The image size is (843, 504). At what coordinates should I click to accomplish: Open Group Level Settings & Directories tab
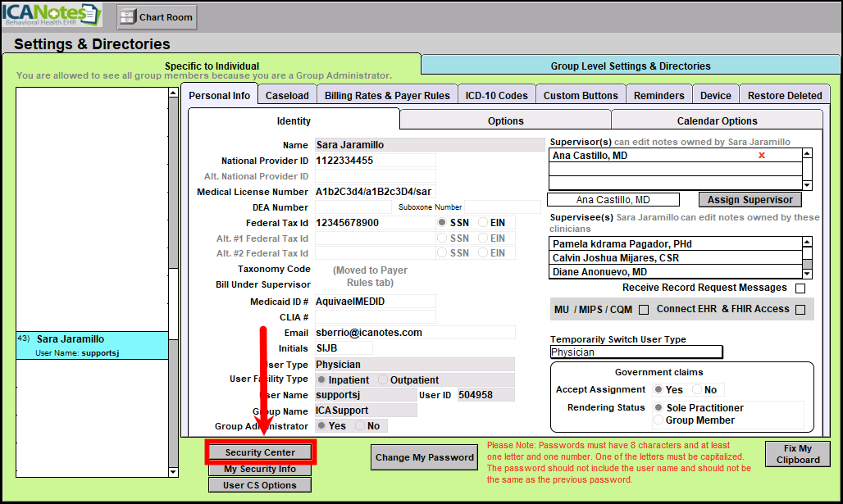click(x=630, y=66)
